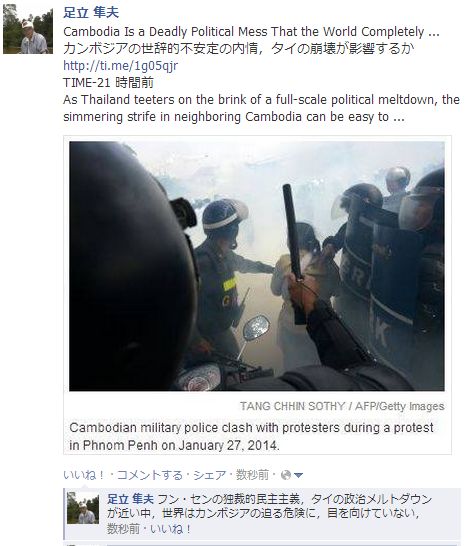Click commenter name 足立 隼夫 in comment

click(x=130, y=499)
